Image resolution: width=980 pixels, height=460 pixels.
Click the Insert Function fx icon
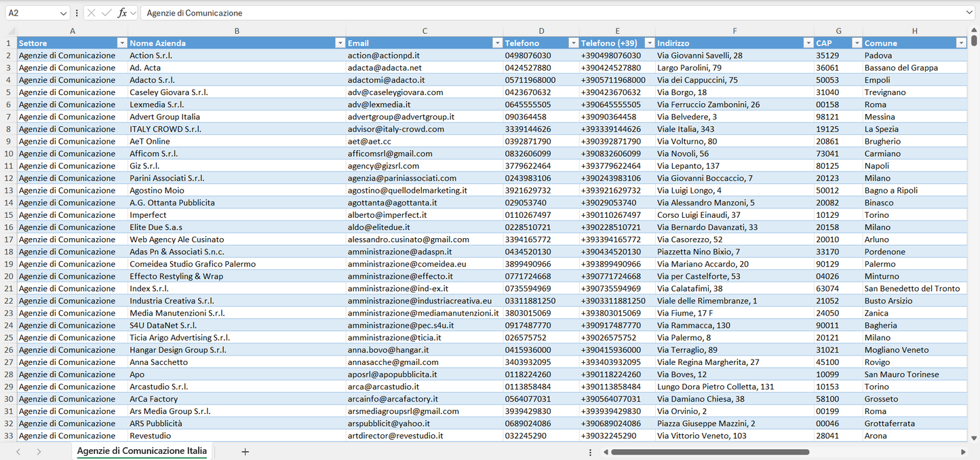[122, 13]
